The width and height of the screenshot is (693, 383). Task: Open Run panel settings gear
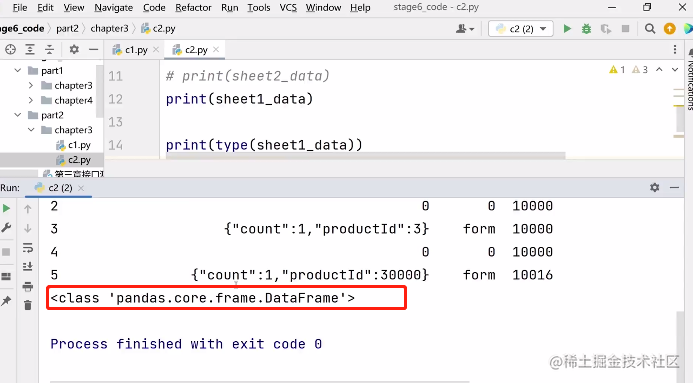pyautogui.click(x=655, y=187)
